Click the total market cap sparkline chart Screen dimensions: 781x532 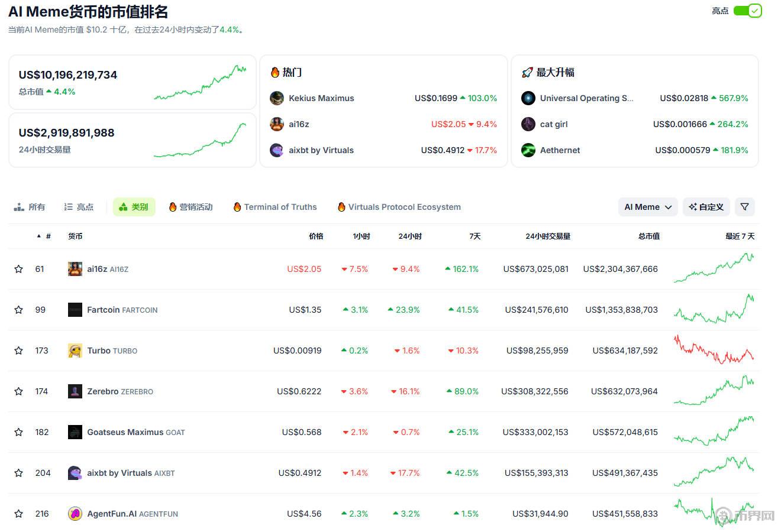point(200,83)
